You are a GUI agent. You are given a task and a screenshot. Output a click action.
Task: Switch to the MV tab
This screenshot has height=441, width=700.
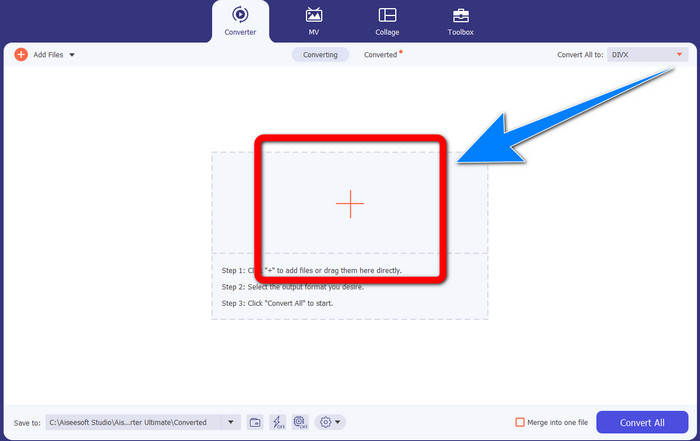[x=313, y=21]
